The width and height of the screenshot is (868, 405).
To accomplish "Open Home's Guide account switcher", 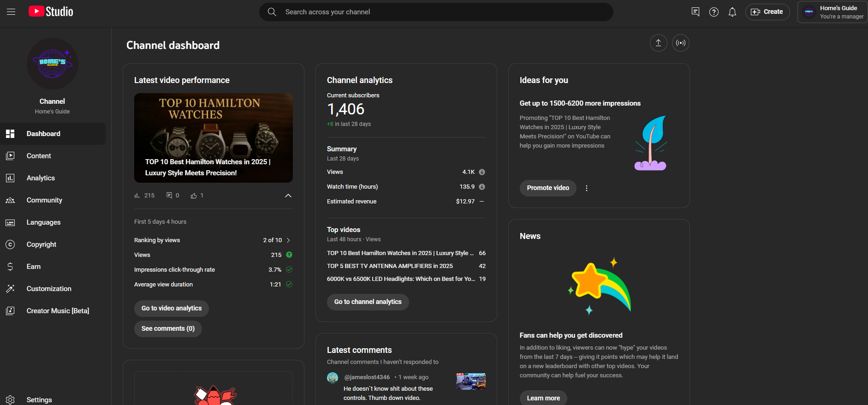I will [x=832, y=12].
